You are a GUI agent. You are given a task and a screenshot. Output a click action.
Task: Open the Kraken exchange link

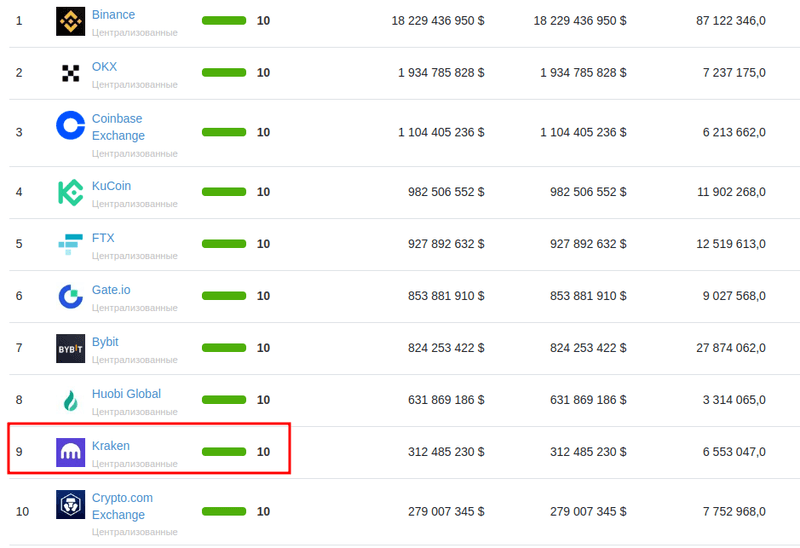pyautogui.click(x=111, y=446)
